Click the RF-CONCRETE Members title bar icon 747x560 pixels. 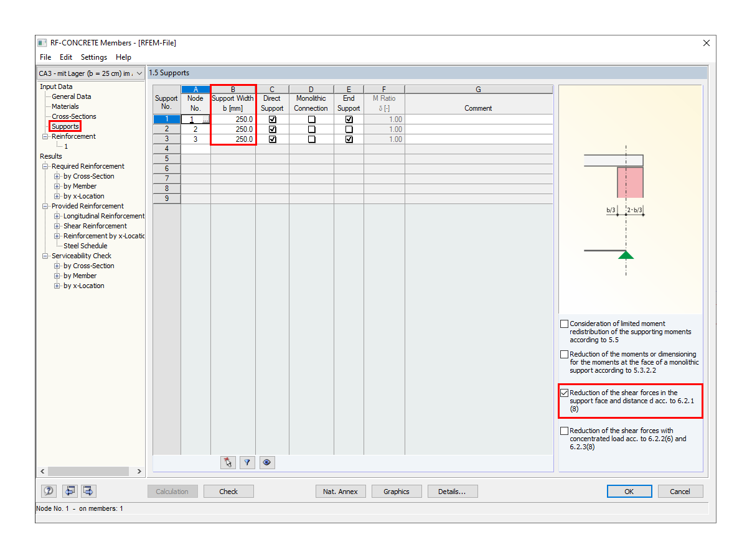coord(41,42)
